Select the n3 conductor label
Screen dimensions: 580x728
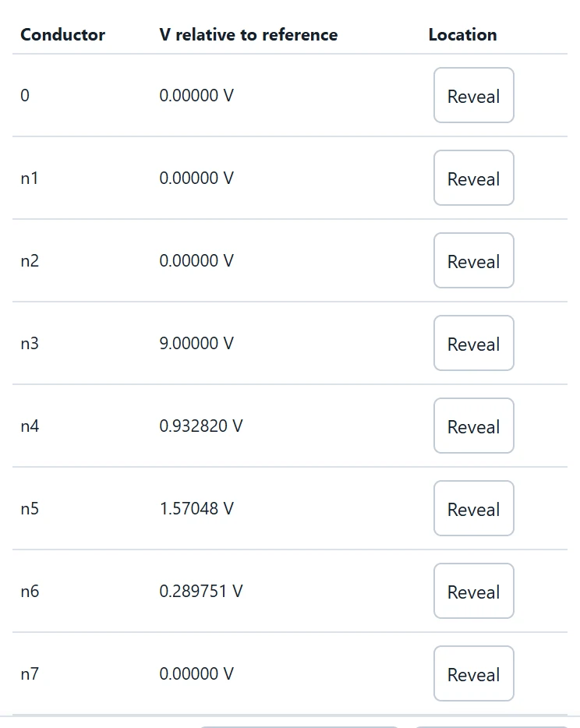(x=30, y=344)
